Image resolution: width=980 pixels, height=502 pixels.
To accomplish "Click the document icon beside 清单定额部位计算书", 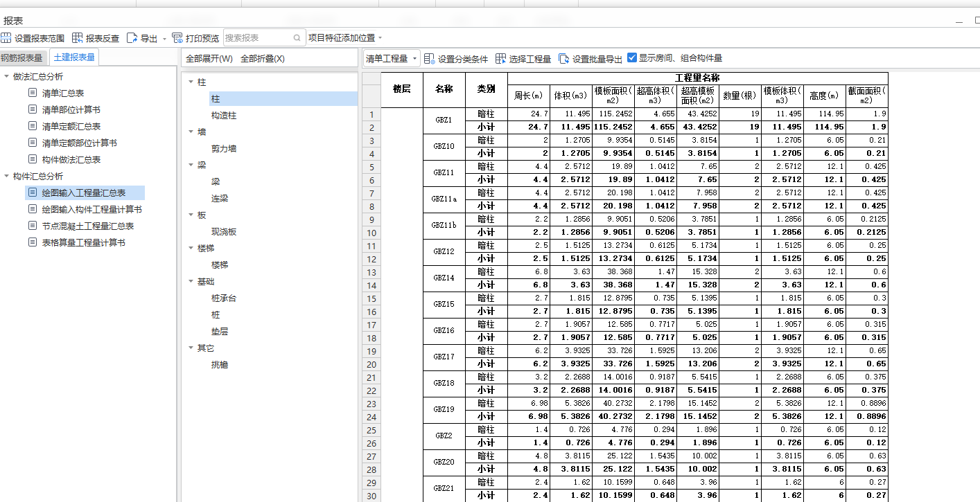I will pos(32,142).
